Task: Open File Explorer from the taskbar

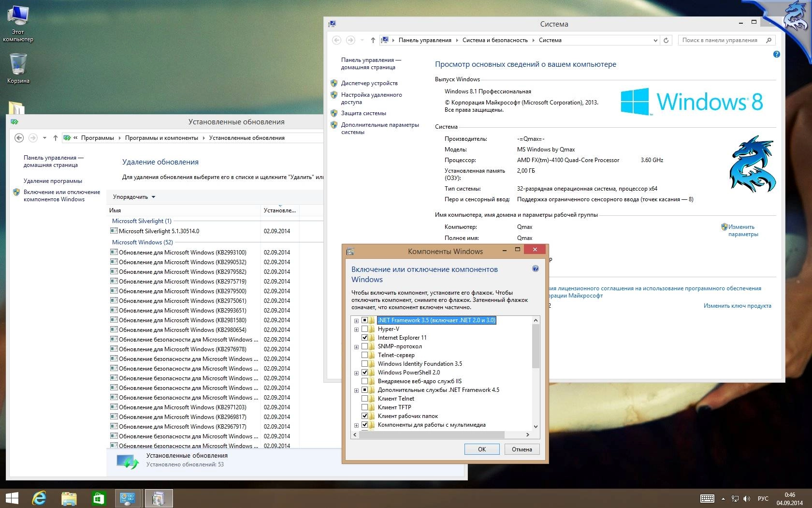Action: tap(69, 498)
